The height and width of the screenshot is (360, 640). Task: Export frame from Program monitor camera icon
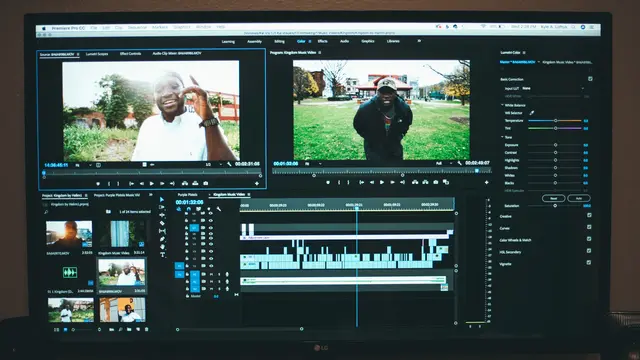[x=436, y=182]
